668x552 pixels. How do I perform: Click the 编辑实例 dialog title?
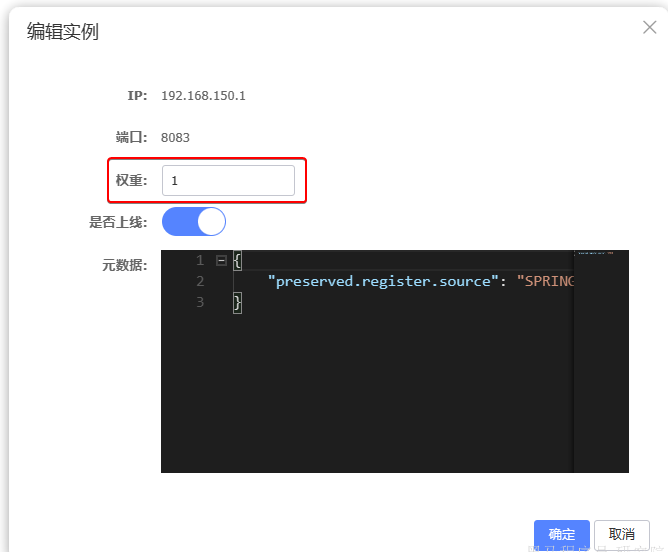(62, 32)
